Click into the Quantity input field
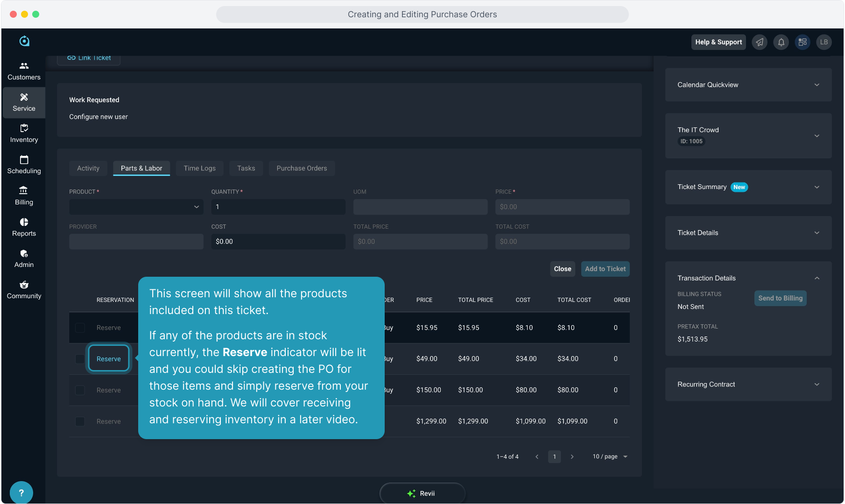 point(278,207)
